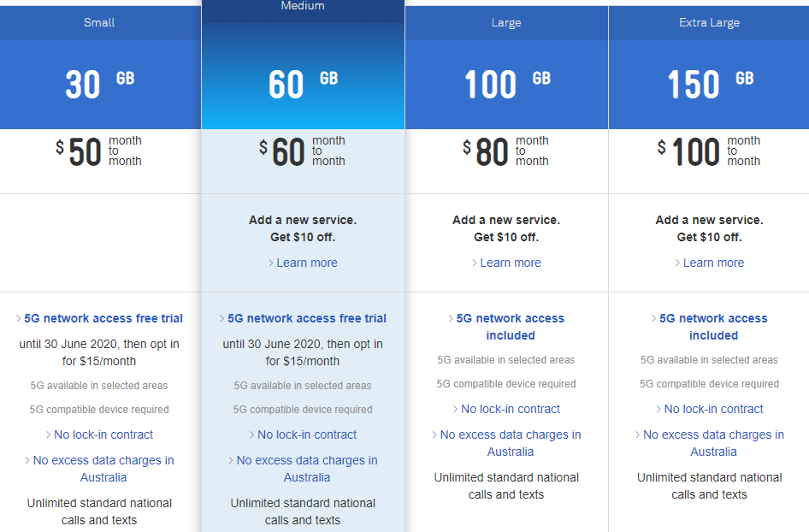Open No excess data charges link, Medium plan
The height and width of the screenshot is (532, 809).
pos(306,469)
